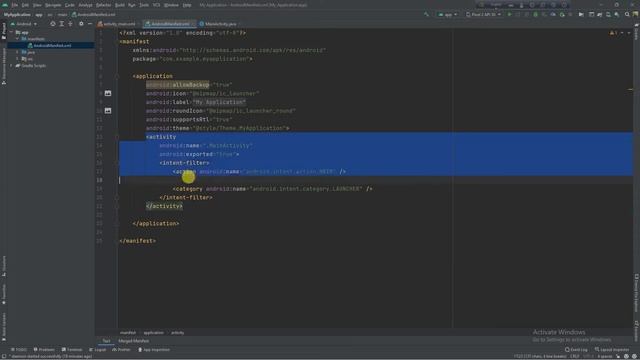Open the Logcat tool window
The image size is (640, 360).
pos(98,350)
